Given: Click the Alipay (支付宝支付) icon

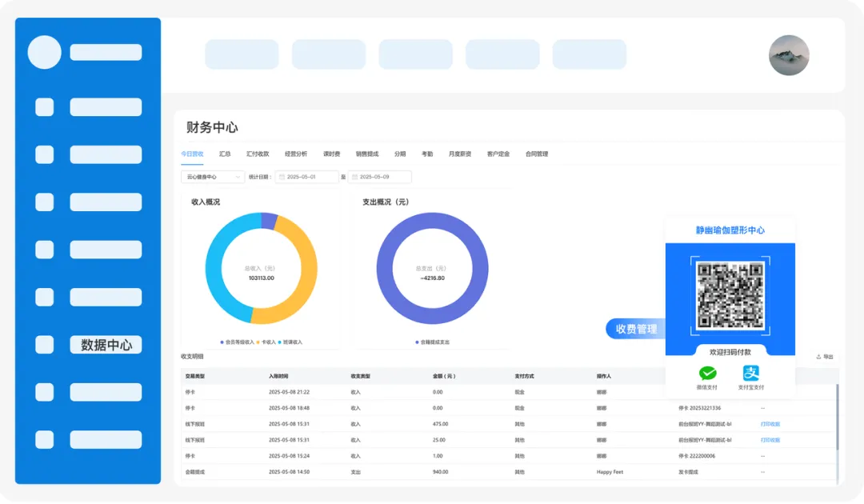Looking at the screenshot, I should coord(750,374).
